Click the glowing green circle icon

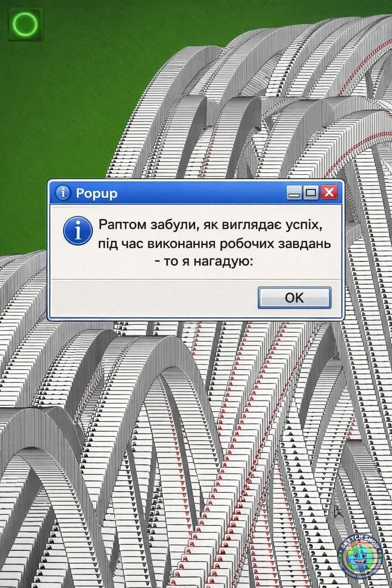point(25,24)
